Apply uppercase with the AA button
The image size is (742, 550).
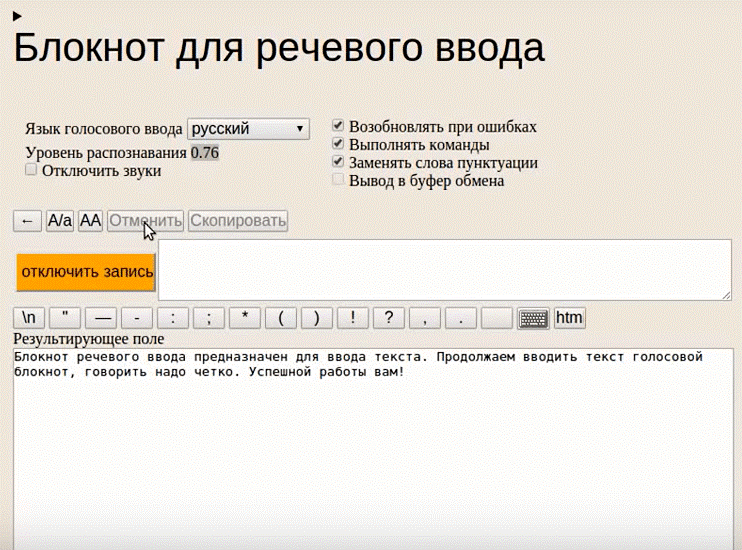90,221
